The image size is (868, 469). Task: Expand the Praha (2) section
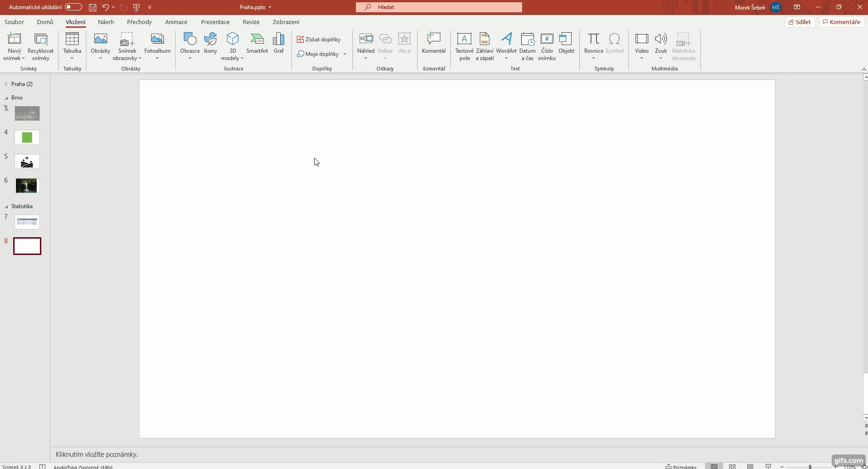click(x=6, y=84)
